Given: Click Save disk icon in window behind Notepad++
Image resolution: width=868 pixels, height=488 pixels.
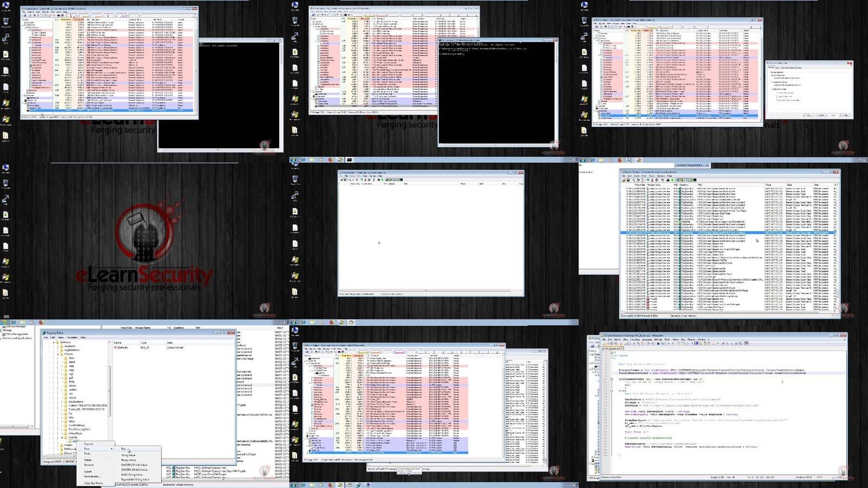Looking at the screenshot, I should [x=592, y=346].
